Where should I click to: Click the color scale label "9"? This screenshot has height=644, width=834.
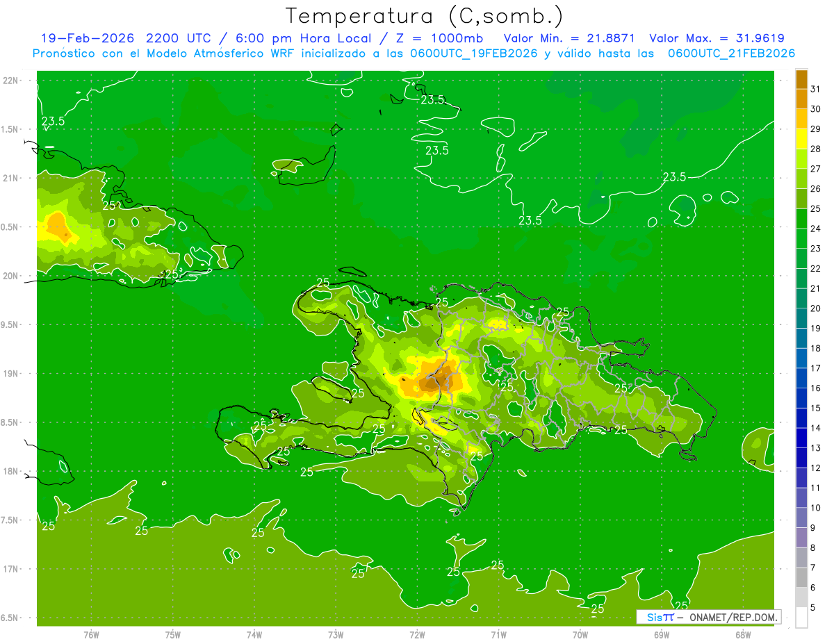click(812, 528)
